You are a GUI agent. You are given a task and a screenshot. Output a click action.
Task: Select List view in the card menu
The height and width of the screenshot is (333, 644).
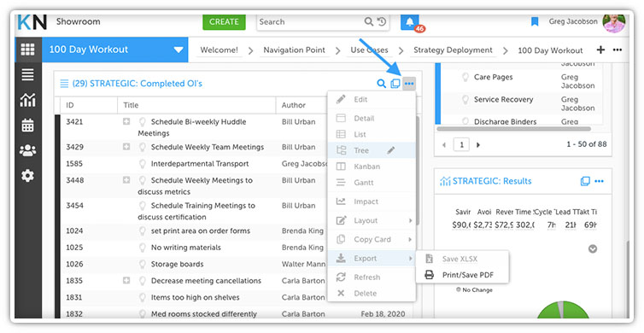point(372,134)
